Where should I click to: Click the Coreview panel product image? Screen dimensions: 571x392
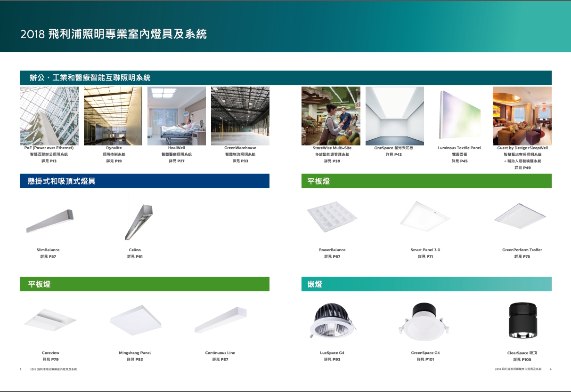coord(50,320)
